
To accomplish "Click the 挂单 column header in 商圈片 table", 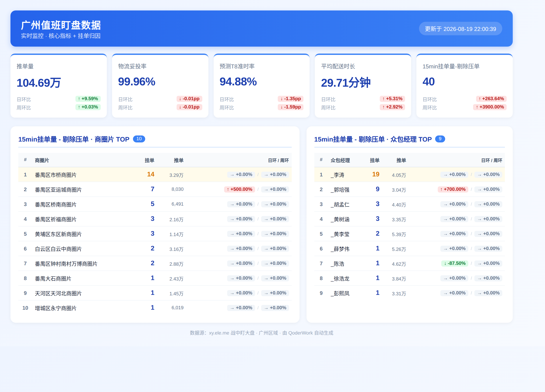I will click(x=150, y=160).
